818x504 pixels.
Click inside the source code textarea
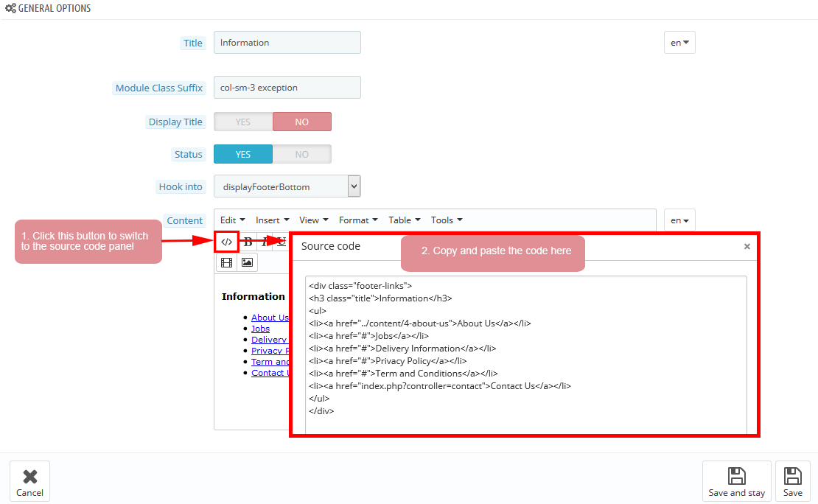(x=526, y=355)
